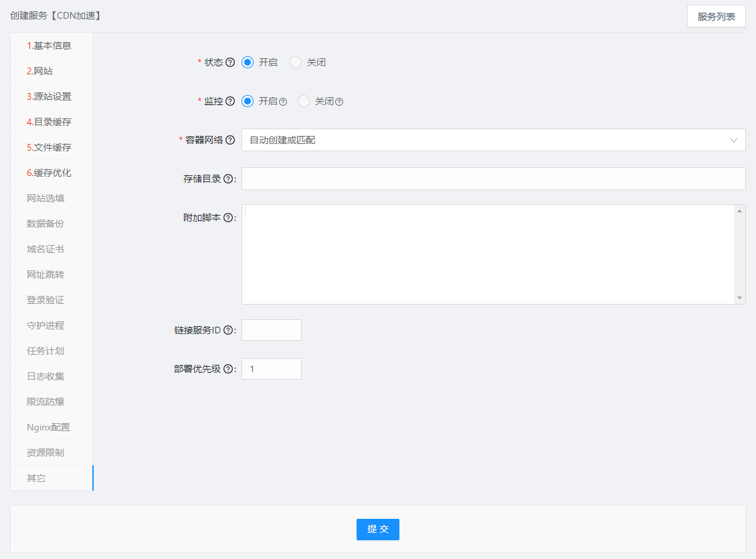
Task: Open the Nginx配置 tab
Action: tap(48, 427)
